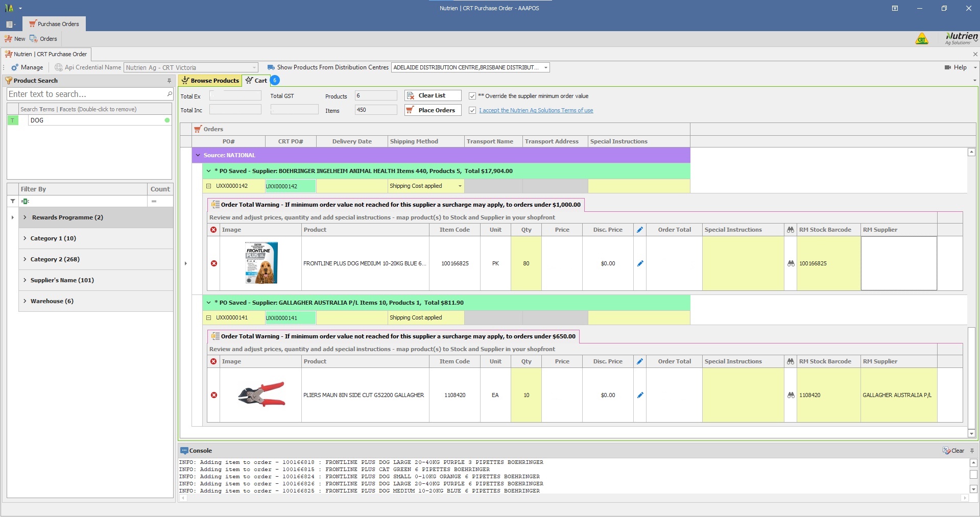Open Nutrien Ag Solutions Terms of use link
Screen dimensions: 980x517
pos(536,110)
